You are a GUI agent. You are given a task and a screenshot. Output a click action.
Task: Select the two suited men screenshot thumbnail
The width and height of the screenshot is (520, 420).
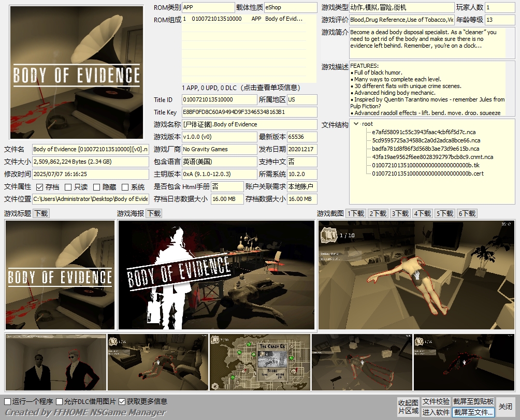(x=56, y=362)
